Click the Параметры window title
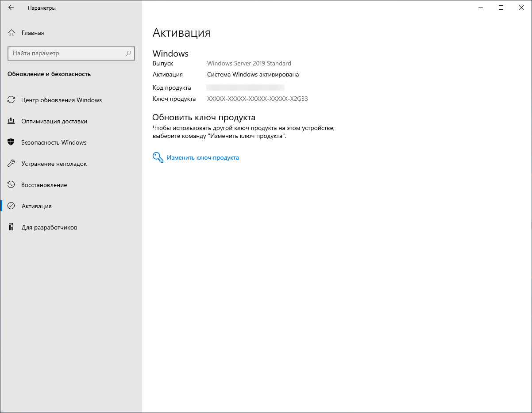 pos(42,8)
